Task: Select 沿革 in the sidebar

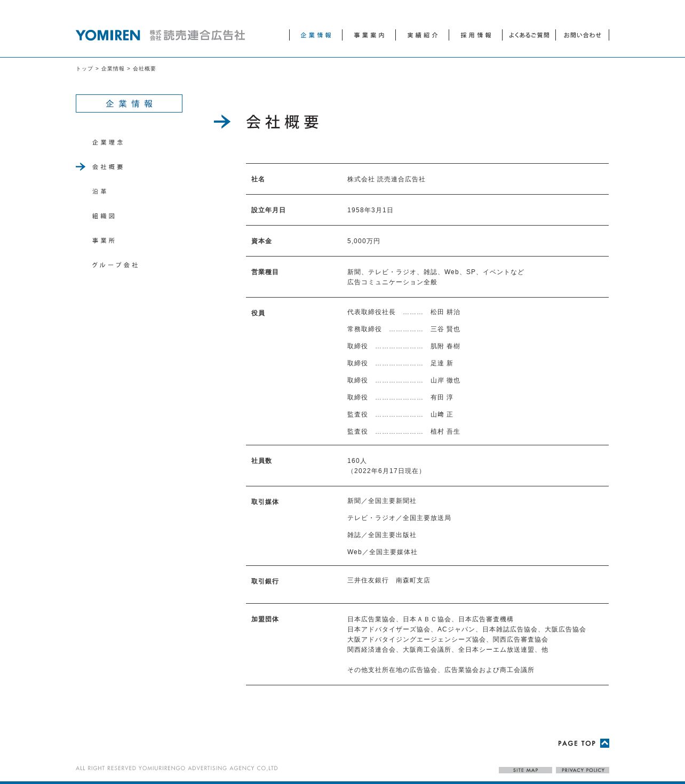Action: point(99,191)
